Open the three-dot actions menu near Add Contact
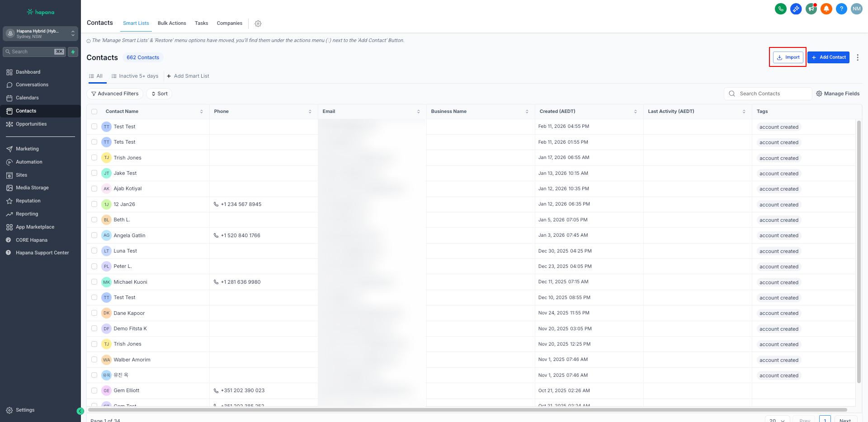This screenshot has height=422, width=868. coord(857,57)
